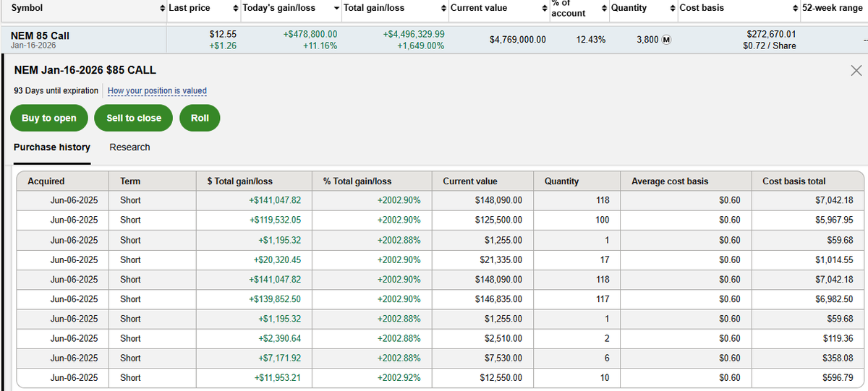Sort by Current value arrow icon

[545, 8]
